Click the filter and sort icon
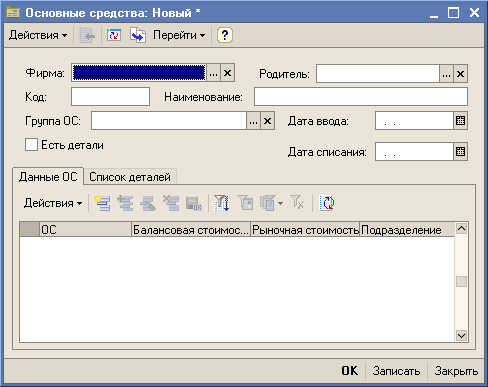The height and width of the screenshot is (387, 488). 222,203
